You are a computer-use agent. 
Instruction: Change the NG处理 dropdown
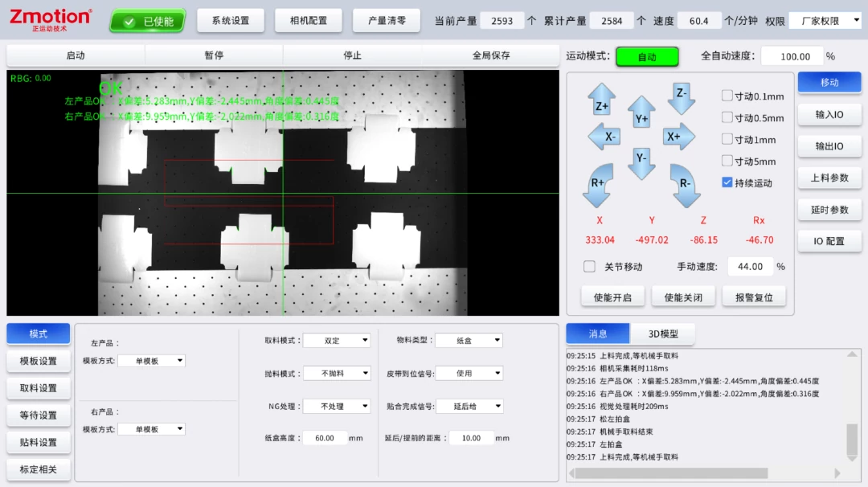(337, 406)
